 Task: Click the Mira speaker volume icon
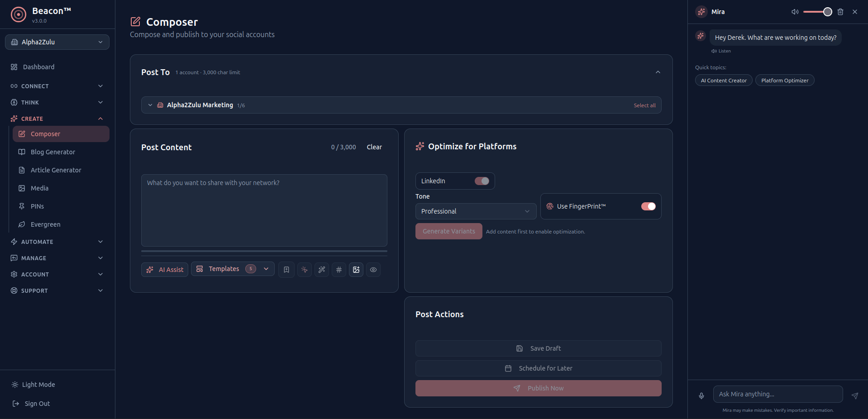(x=795, y=12)
